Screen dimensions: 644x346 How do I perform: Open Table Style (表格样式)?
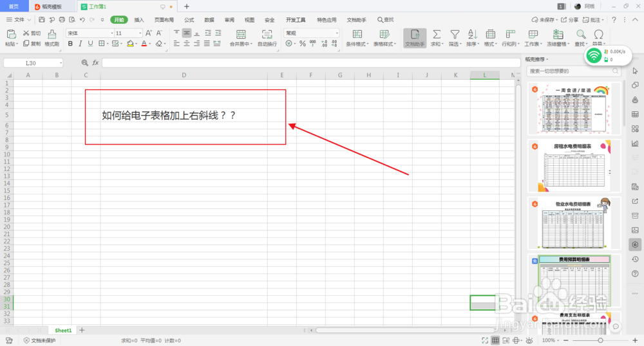pyautogui.click(x=384, y=38)
